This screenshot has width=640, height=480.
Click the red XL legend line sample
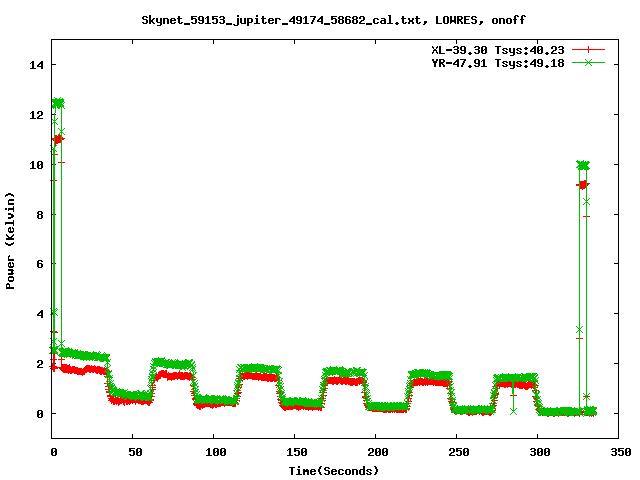click(588, 50)
